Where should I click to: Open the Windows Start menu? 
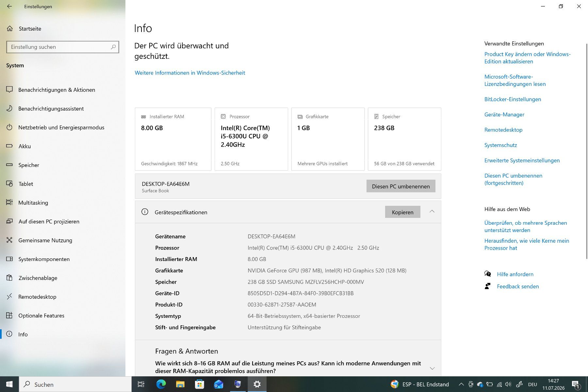click(x=9, y=384)
